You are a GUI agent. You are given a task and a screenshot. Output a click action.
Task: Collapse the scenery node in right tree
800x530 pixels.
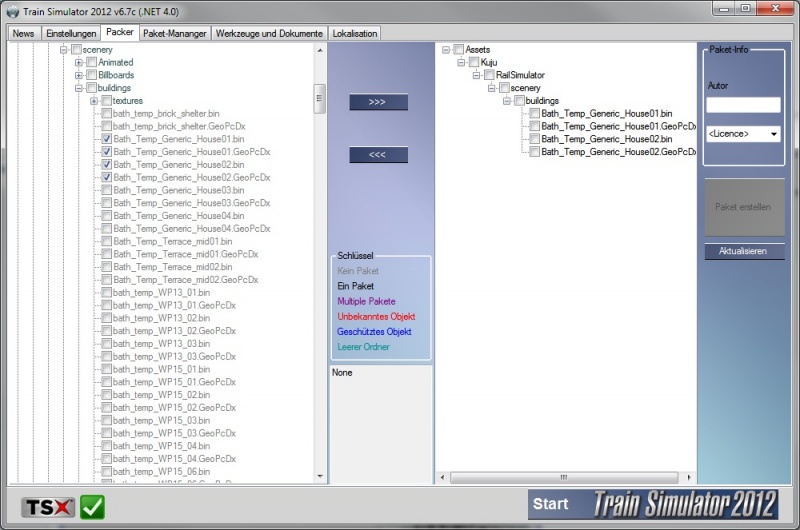point(492,88)
